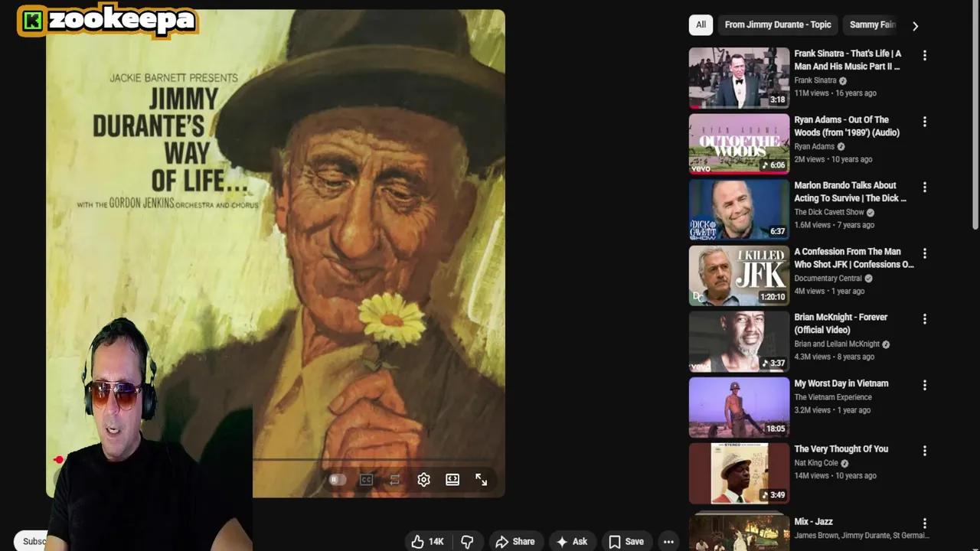Open the Mix - Jazz playlist thumbnail
The image size is (980, 551).
(x=739, y=532)
